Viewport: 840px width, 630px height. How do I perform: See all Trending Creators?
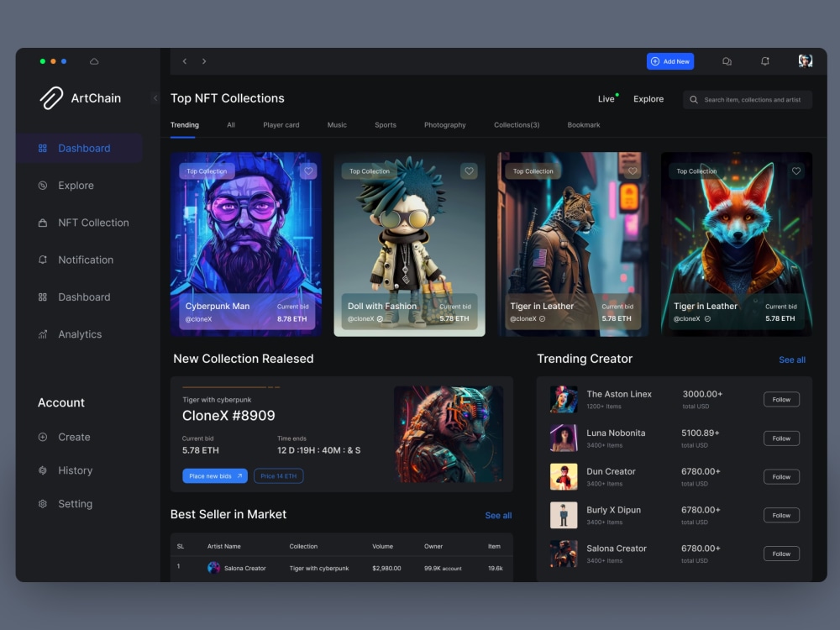pyautogui.click(x=792, y=360)
